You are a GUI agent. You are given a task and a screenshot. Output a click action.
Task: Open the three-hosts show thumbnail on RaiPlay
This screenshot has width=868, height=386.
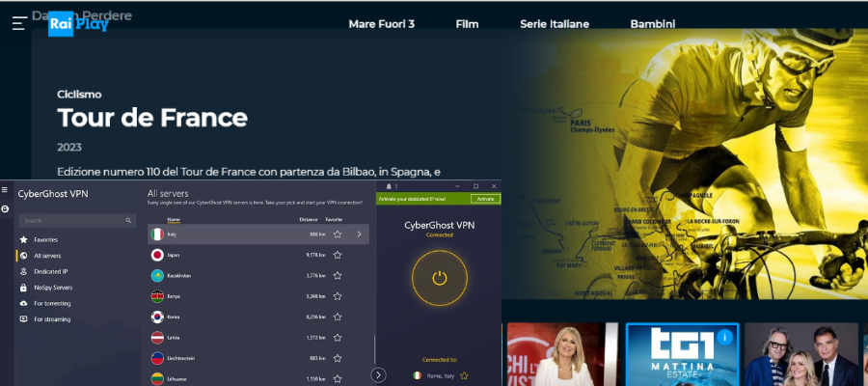tap(801, 354)
